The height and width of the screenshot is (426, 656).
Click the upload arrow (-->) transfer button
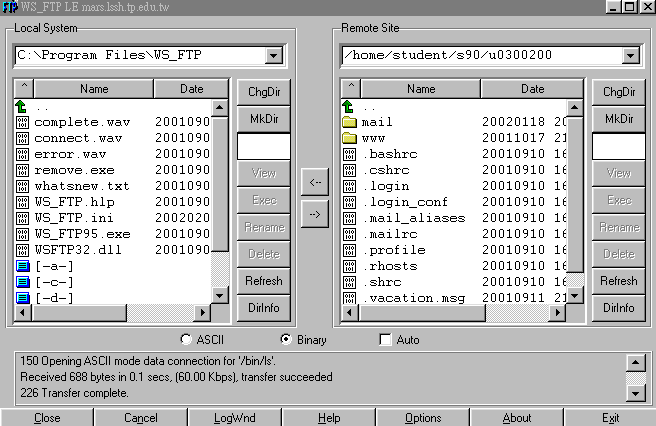coord(315,214)
